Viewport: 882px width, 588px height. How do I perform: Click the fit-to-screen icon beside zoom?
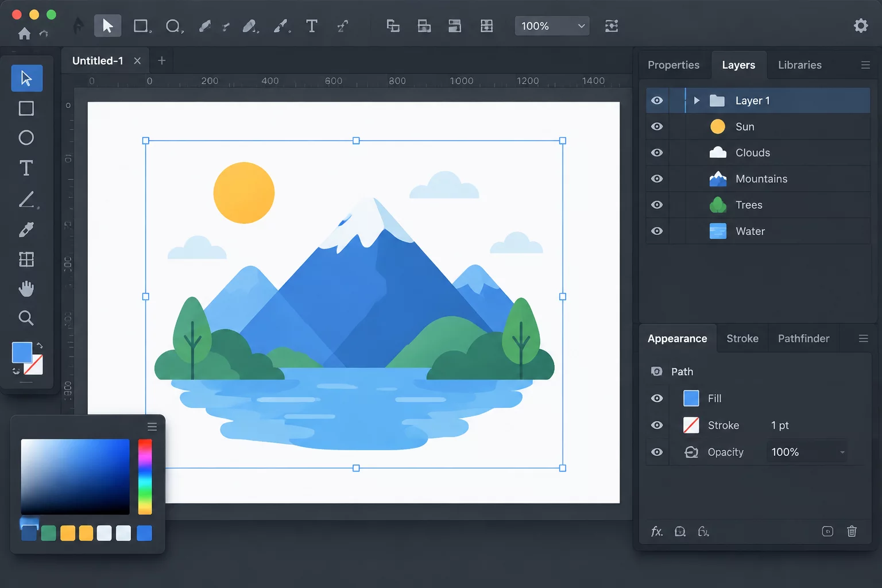[612, 26]
